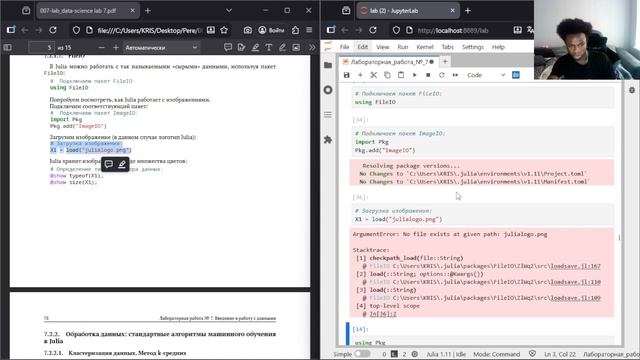Open JupyterLab Run menu
This screenshot has height=360, width=640.
click(x=402, y=47)
